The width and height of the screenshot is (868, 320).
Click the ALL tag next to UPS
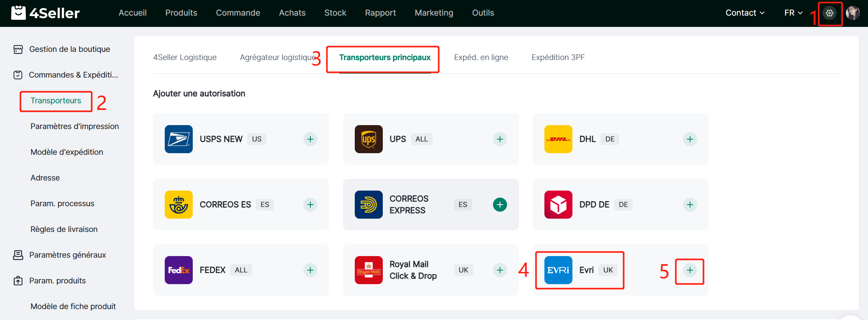[422, 139]
